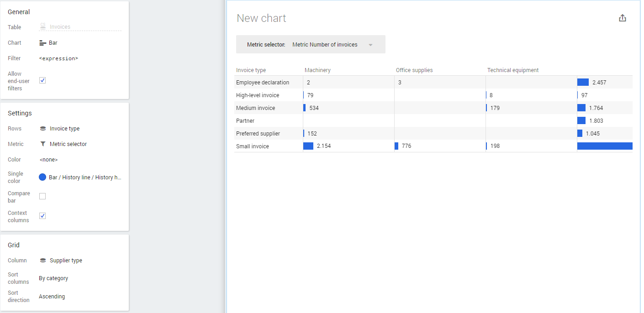The height and width of the screenshot is (313, 644).
Task: Click the Machinery column header
Action: tap(317, 70)
